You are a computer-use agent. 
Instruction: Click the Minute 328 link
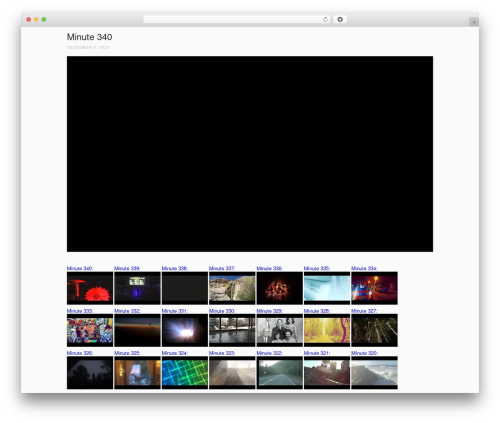click(x=317, y=311)
